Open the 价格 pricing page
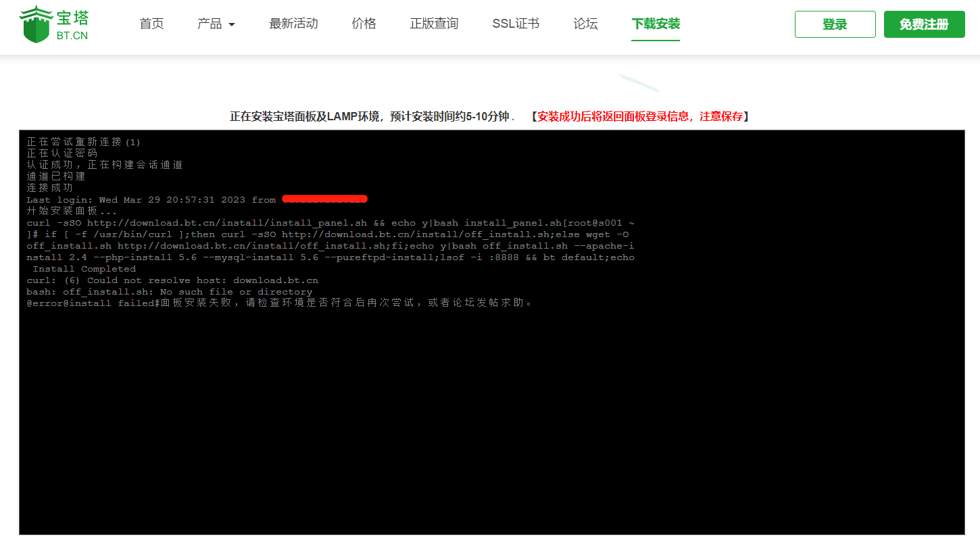This screenshot has height=554, width=980. coord(364,24)
